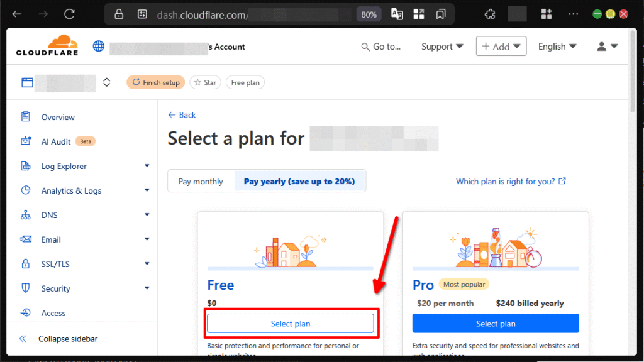Switch billing to Pay monthly
The width and height of the screenshot is (644, 362).
[x=201, y=180]
